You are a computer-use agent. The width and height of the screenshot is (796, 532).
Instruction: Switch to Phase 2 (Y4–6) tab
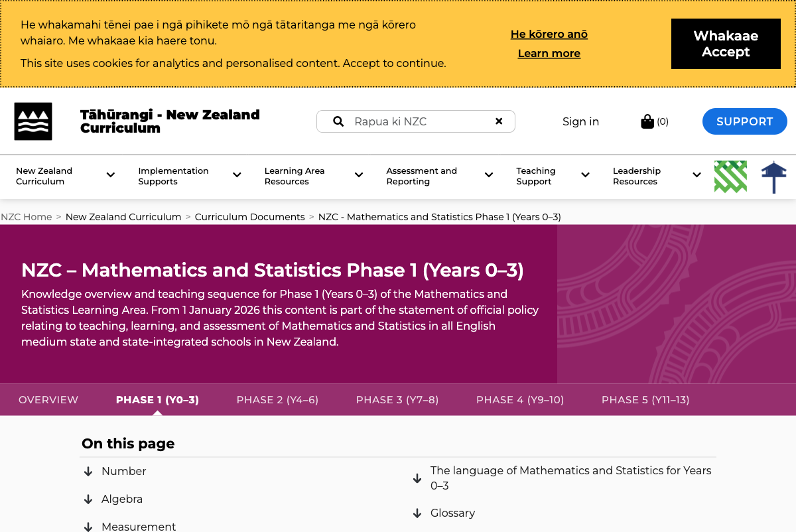point(277,400)
